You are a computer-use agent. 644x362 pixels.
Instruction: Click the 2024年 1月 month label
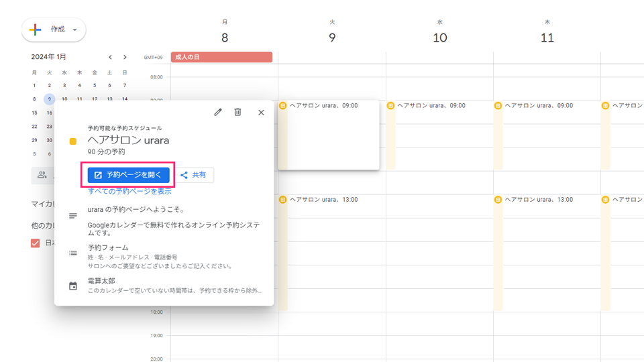[x=48, y=56]
